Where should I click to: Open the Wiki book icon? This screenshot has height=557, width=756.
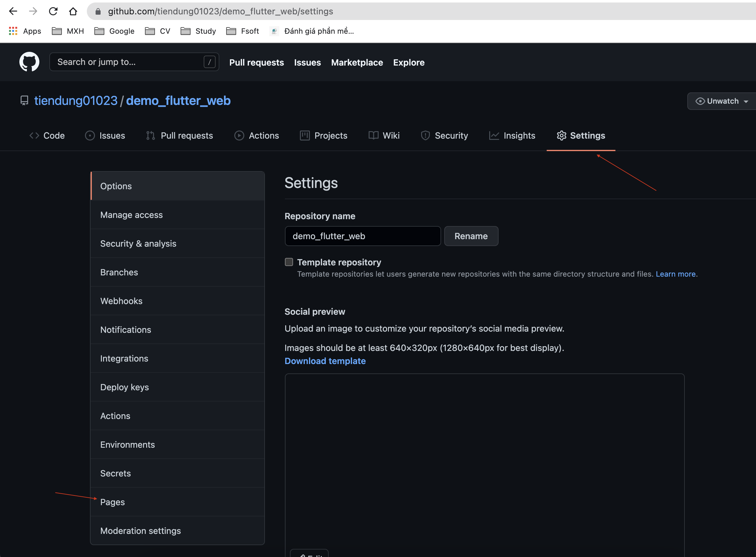click(373, 135)
